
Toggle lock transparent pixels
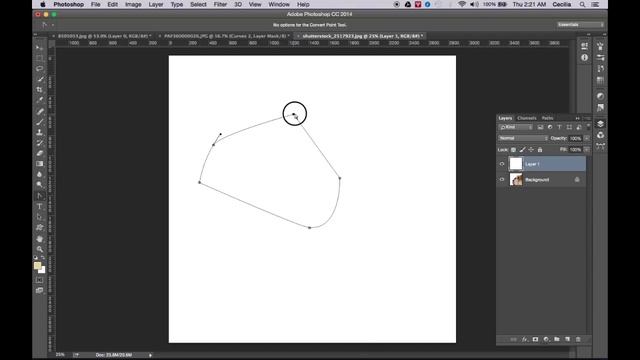pyautogui.click(x=513, y=150)
